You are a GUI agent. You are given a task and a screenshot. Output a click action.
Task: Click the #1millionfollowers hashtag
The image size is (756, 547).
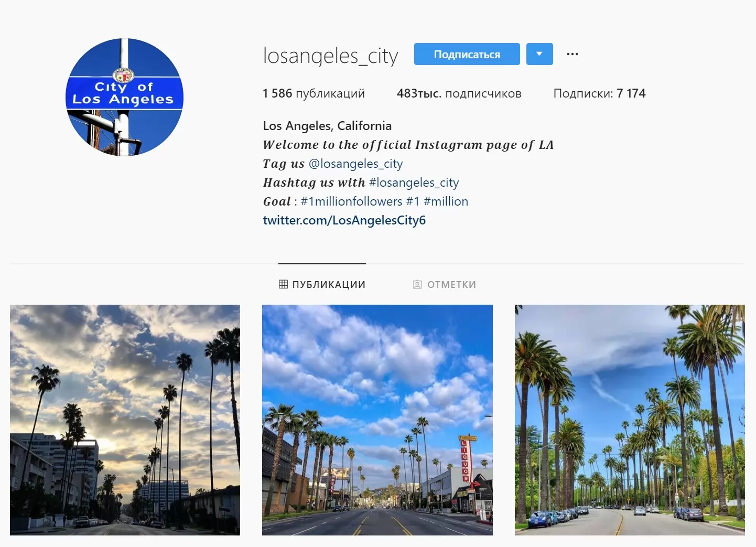351,201
